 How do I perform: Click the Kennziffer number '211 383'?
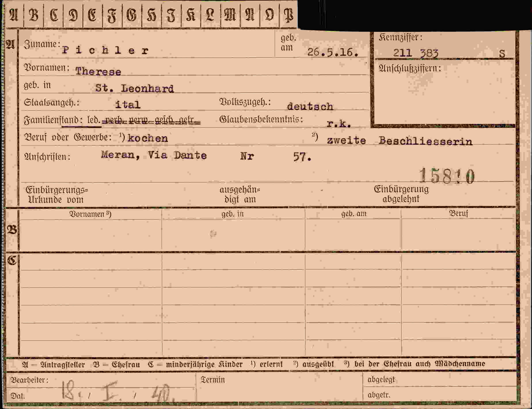click(416, 53)
